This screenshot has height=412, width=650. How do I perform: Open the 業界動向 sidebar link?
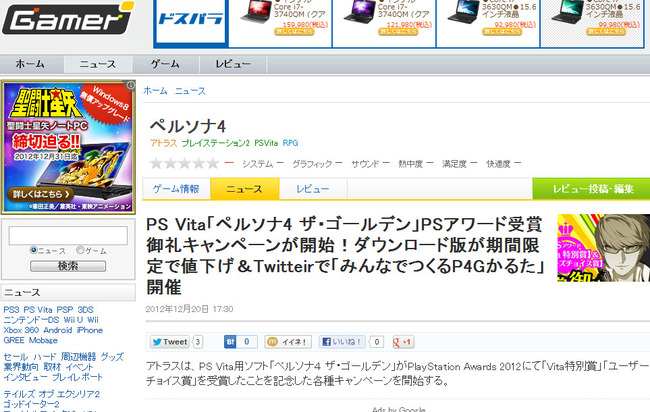point(21,367)
